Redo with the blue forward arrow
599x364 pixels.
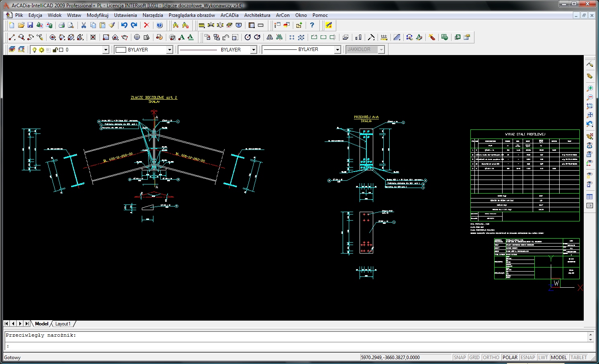click(x=134, y=25)
